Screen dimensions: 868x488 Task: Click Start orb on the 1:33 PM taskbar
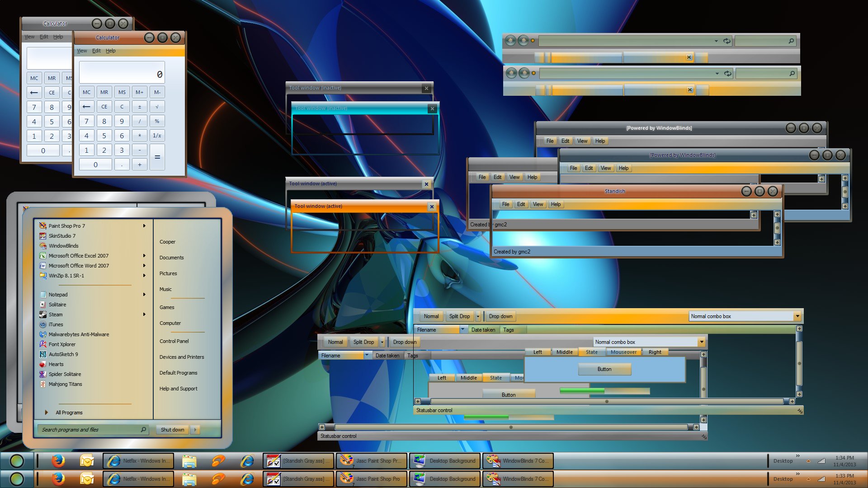pyautogui.click(x=17, y=479)
